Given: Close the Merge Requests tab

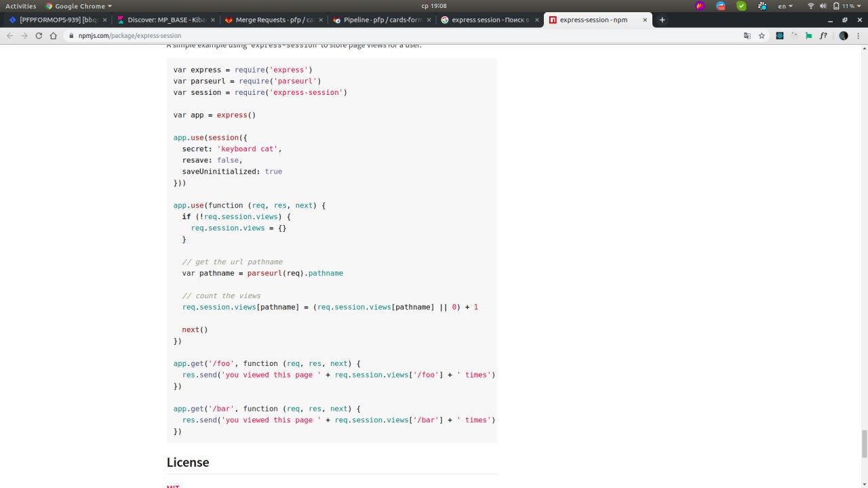Looking at the screenshot, I should pyautogui.click(x=320, y=20).
